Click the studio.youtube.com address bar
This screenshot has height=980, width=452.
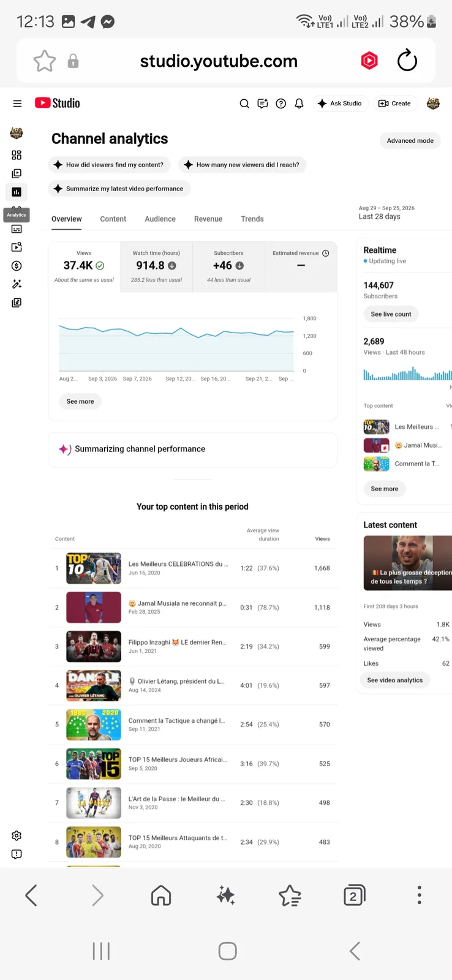[219, 61]
